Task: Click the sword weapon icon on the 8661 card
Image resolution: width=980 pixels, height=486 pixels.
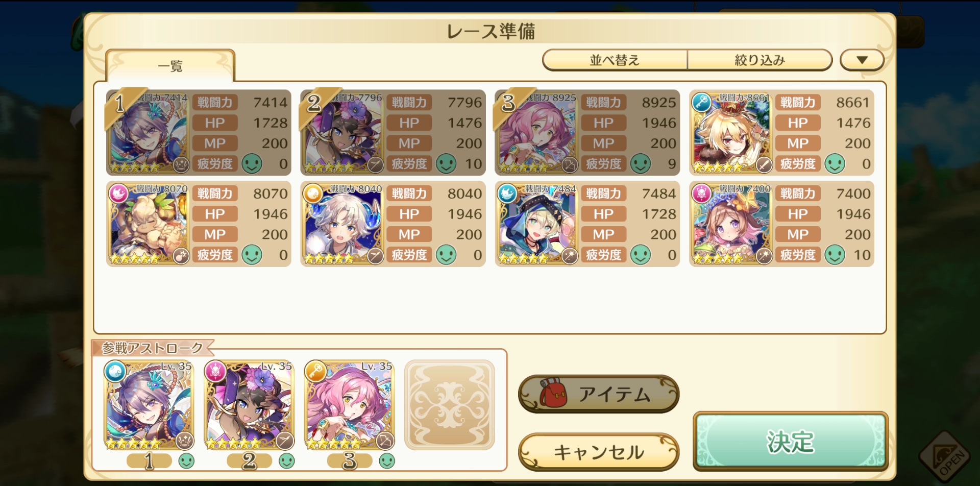Action: pyautogui.click(x=764, y=165)
